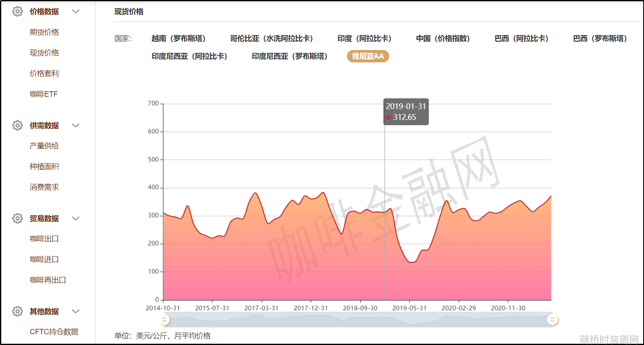The width and height of the screenshot is (644, 345).
Task: Collapse the 价格数据 section chevron
Action: pyautogui.click(x=75, y=12)
